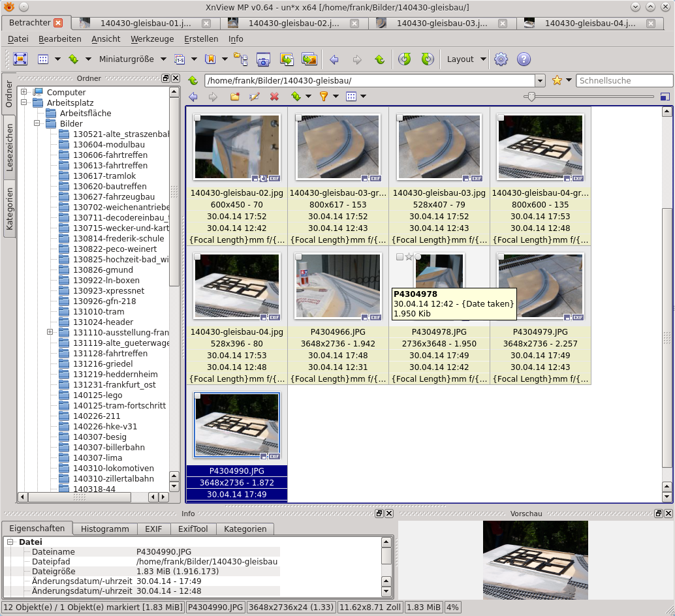Click the screen capture camera icon
This screenshot has height=616, width=675.
(263, 59)
